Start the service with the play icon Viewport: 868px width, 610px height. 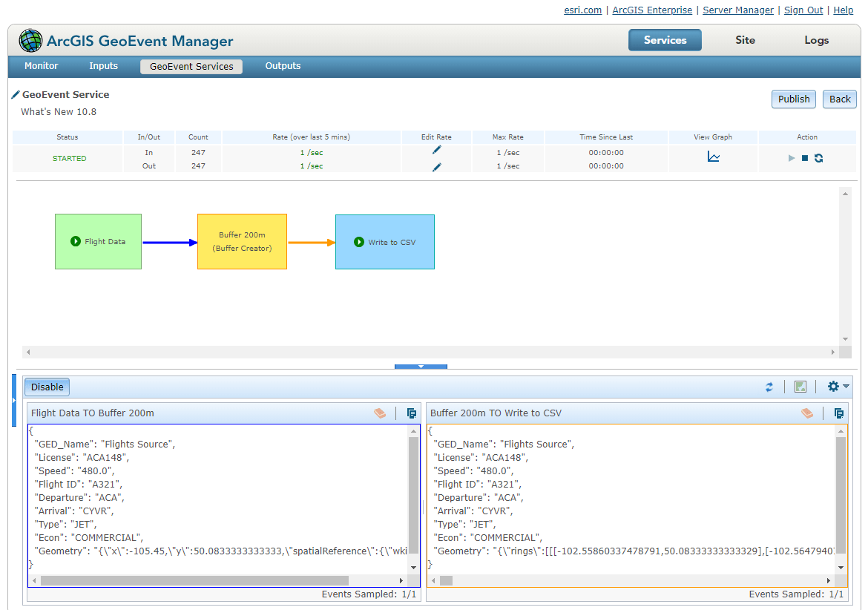(x=792, y=158)
